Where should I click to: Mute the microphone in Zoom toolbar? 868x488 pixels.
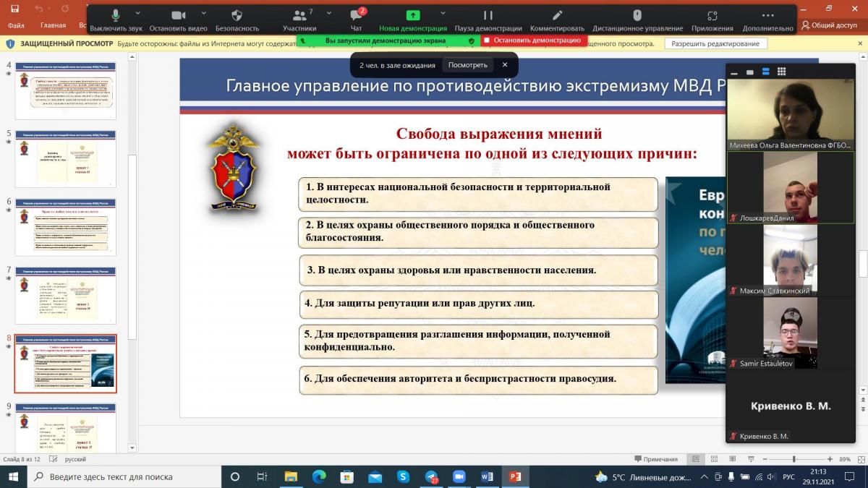(x=116, y=20)
